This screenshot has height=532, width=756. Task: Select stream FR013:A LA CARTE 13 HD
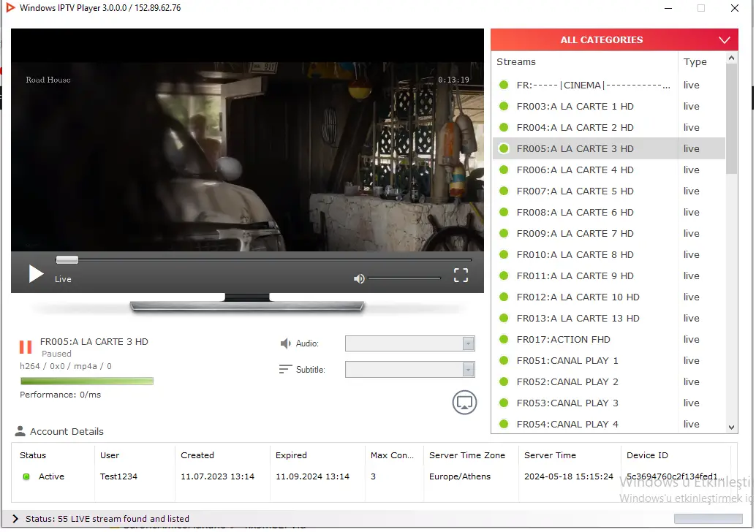click(x=610, y=319)
